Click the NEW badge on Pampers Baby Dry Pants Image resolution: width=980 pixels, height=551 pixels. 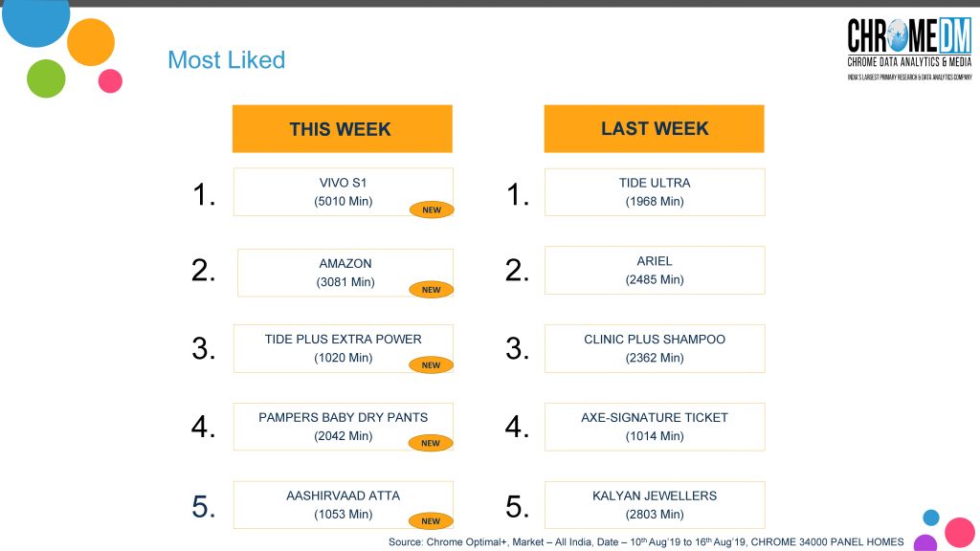(x=432, y=443)
